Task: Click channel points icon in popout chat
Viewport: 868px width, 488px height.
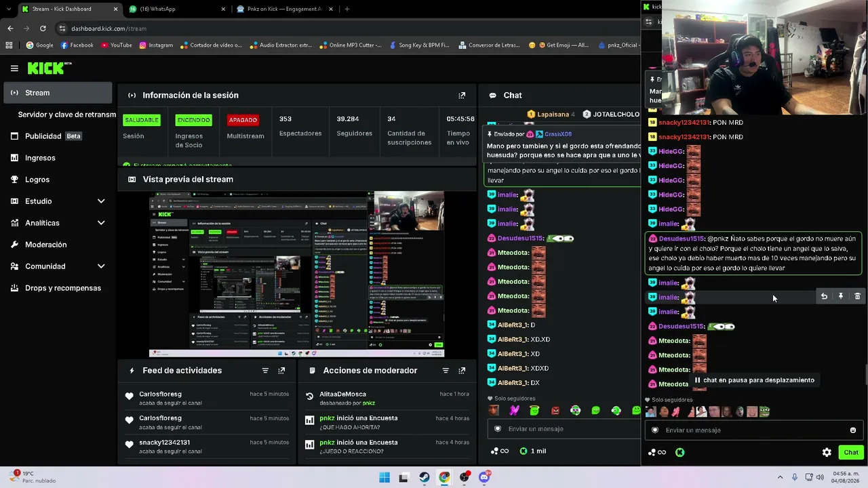Action: [x=656, y=453]
